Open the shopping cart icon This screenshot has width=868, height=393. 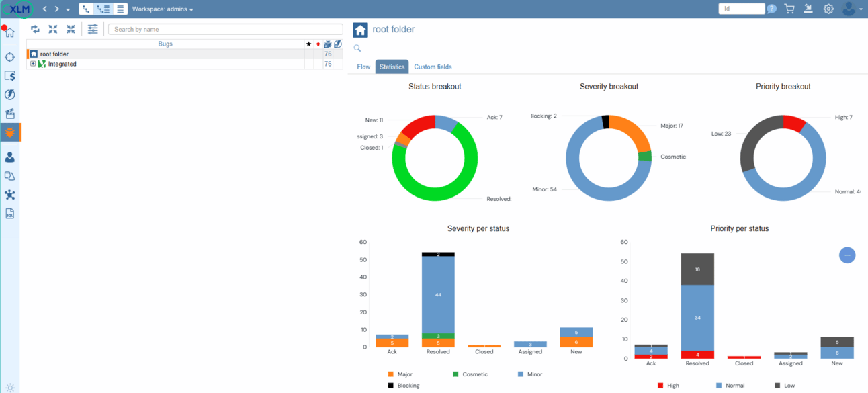pyautogui.click(x=789, y=9)
